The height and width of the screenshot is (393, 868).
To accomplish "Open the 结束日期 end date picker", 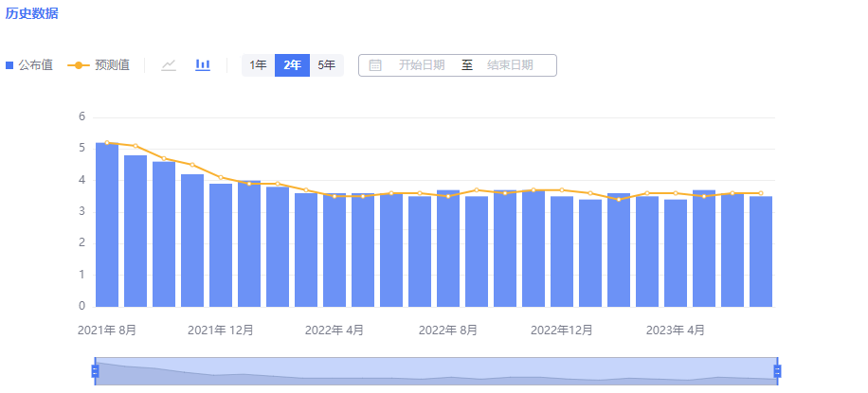I will [510, 65].
